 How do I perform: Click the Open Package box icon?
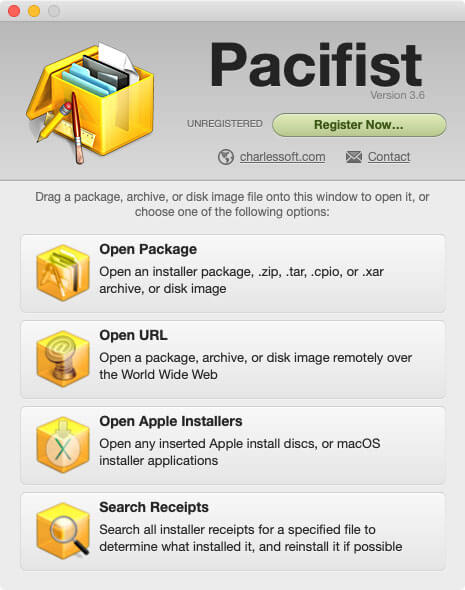(x=63, y=273)
